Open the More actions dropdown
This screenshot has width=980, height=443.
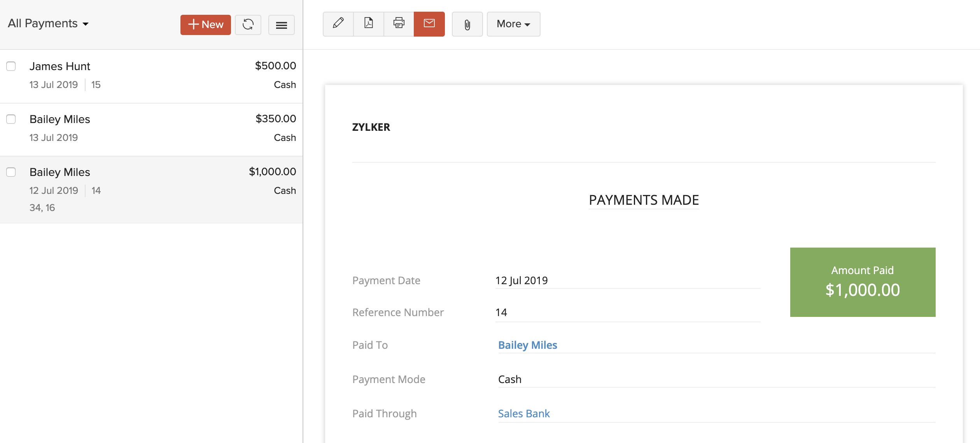[513, 24]
